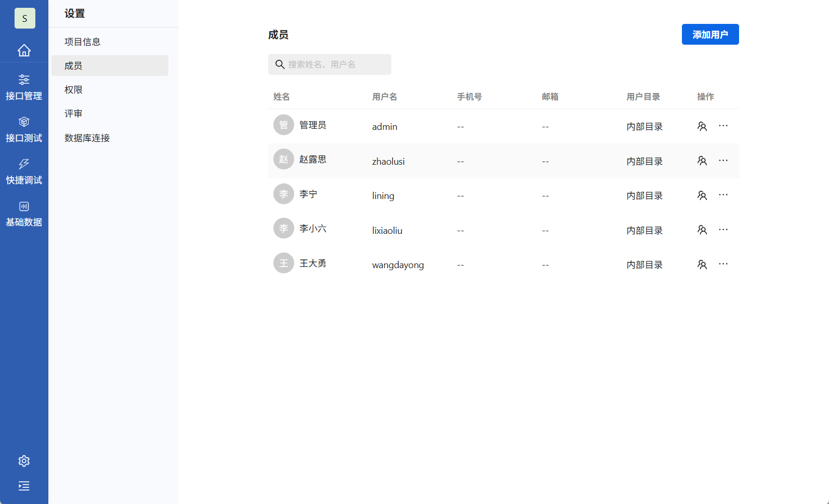Open more actions for lining row
Image resolution: width=829 pixels, height=504 pixels.
(723, 195)
